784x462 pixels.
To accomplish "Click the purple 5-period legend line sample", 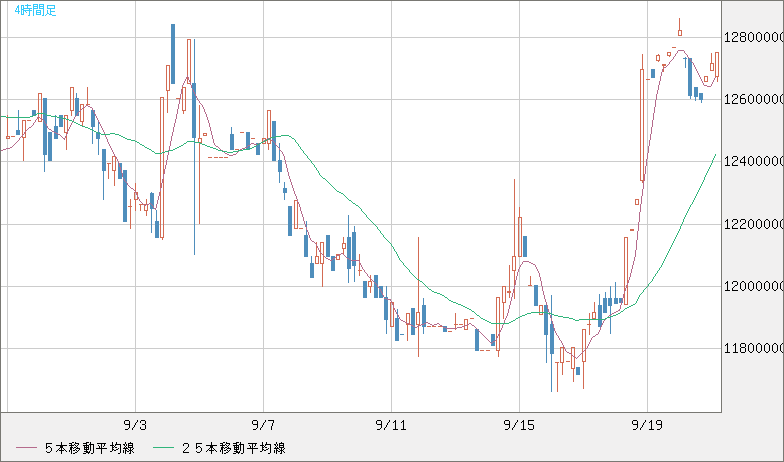I will click(26, 448).
